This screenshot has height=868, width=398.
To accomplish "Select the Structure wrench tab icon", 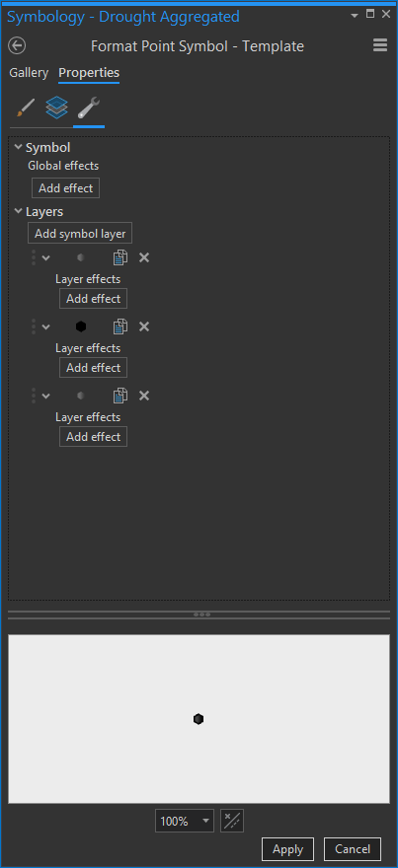I will tap(89, 108).
